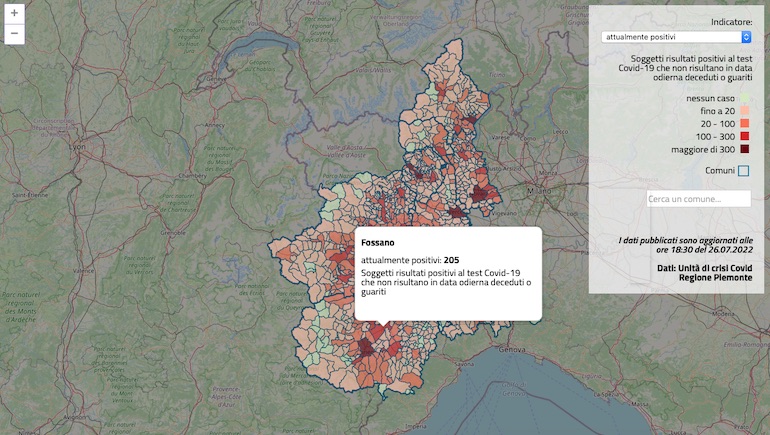This screenshot has height=435, width=770.
Task: Click the Fossano popup title
Action: pyautogui.click(x=378, y=243)
